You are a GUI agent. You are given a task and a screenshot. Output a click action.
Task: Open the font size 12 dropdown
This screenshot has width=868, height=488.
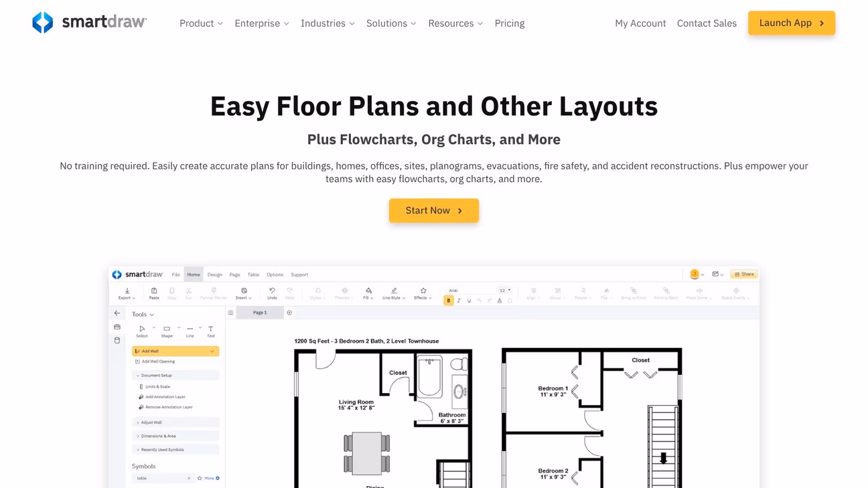point(505,290)
